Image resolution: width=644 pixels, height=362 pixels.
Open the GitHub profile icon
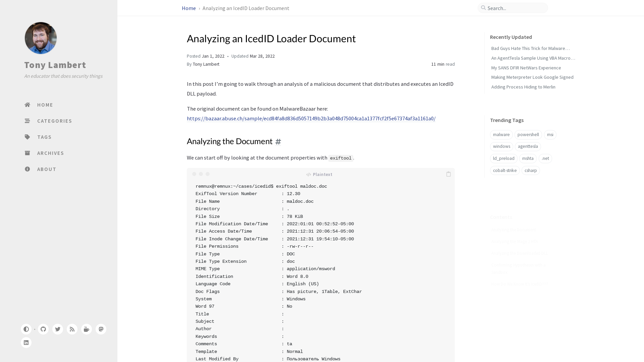coord(43,329)
